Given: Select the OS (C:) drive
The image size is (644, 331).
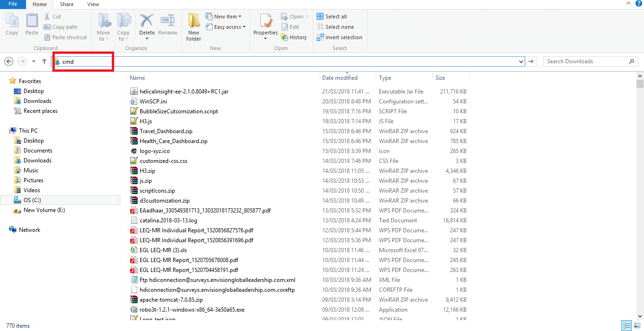Looking at the screenshot, I should 60,200.
